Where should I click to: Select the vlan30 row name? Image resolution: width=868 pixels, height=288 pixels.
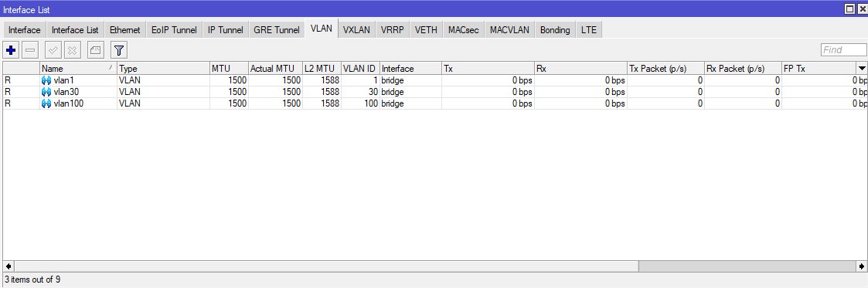coord(66,92)
